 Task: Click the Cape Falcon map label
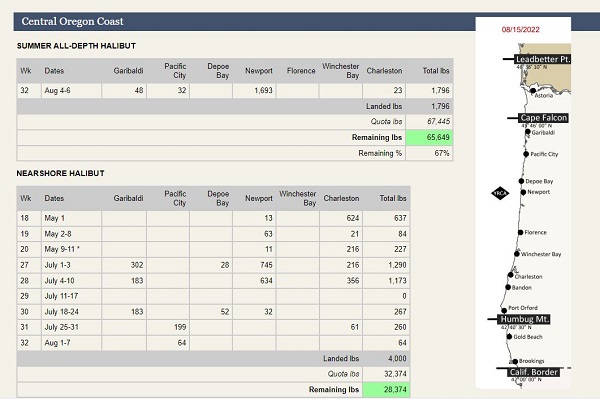(x=543, y=118)
